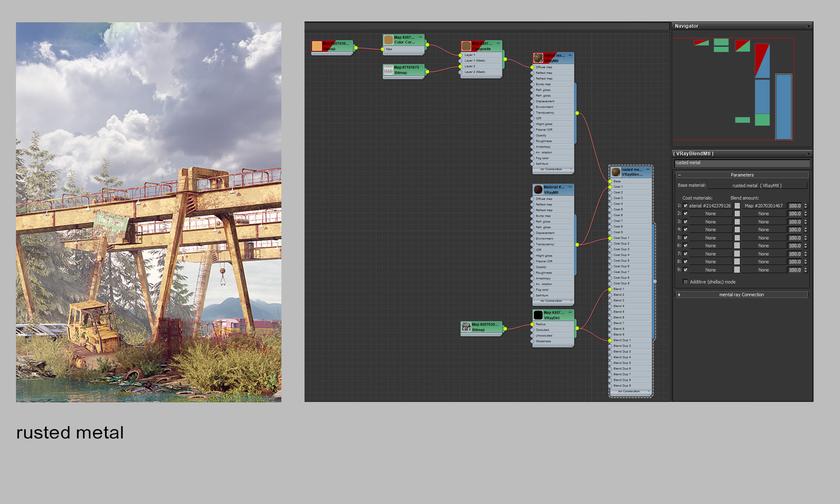Click the VRayBlendMtl panel title bar
Viewport: 840px width, 504px height.
coord(742,154)
